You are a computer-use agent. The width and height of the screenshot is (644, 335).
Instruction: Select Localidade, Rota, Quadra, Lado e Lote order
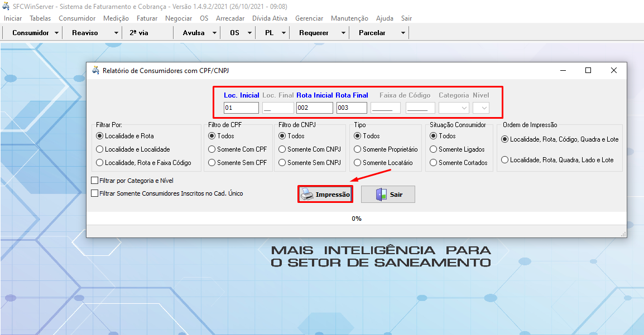point(505,160)
